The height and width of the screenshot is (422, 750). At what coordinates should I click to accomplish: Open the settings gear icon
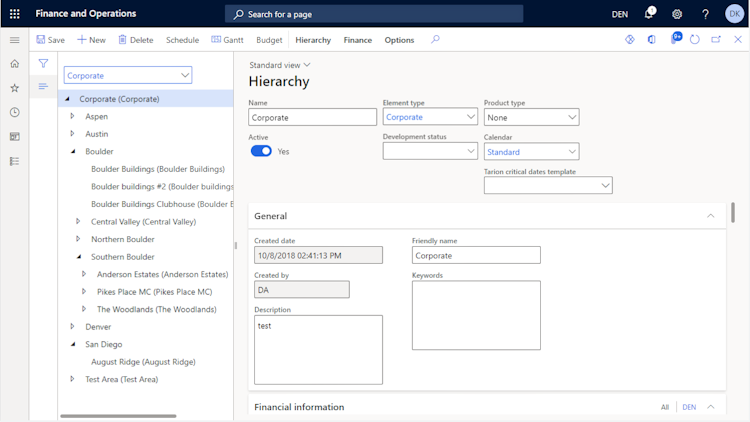click(x=677, y=14)
